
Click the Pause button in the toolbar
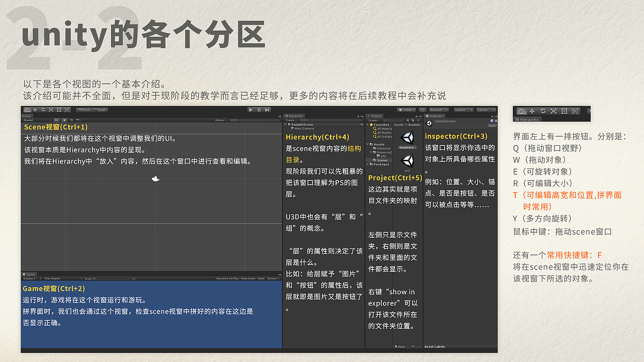[259, 110]
